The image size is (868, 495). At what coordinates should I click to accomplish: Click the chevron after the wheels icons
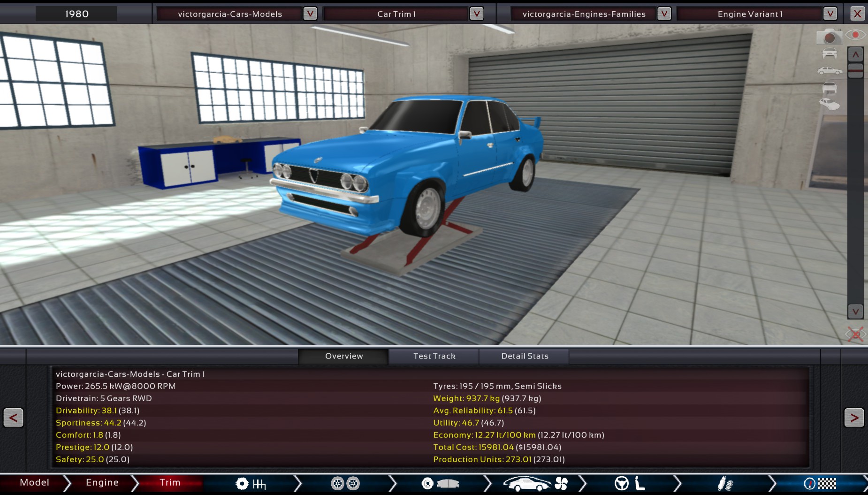[393, 483]
